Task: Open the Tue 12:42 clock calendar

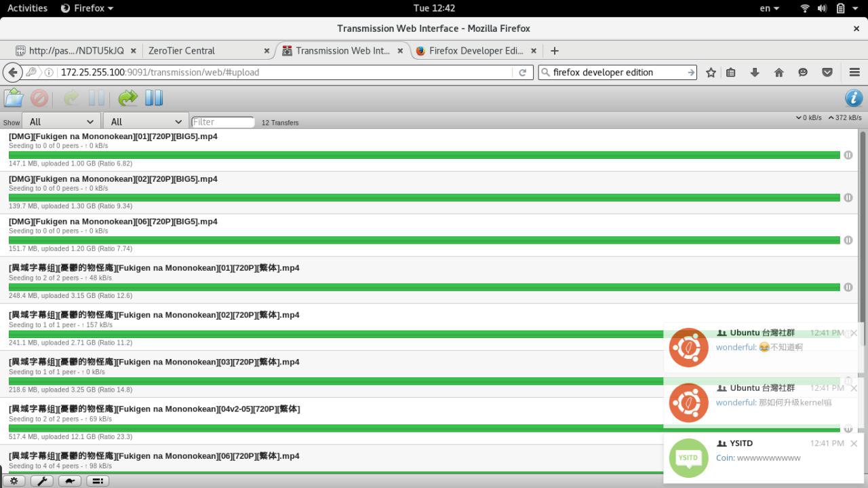Action: pyautogui.click(x=434, y=8)
